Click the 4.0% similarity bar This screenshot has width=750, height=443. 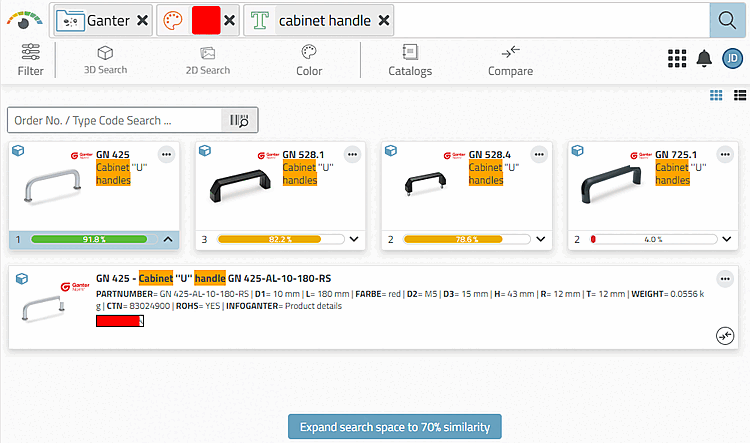653,239
